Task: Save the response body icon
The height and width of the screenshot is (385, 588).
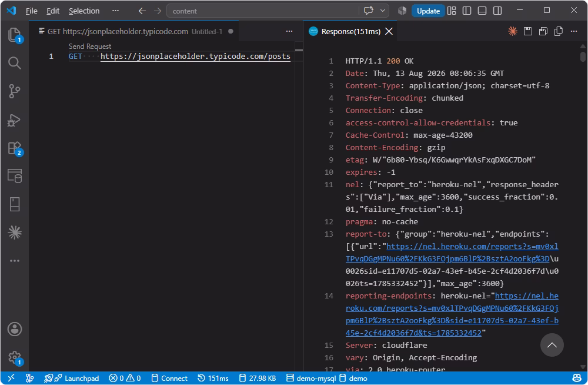Action: [x=543, y=31]
